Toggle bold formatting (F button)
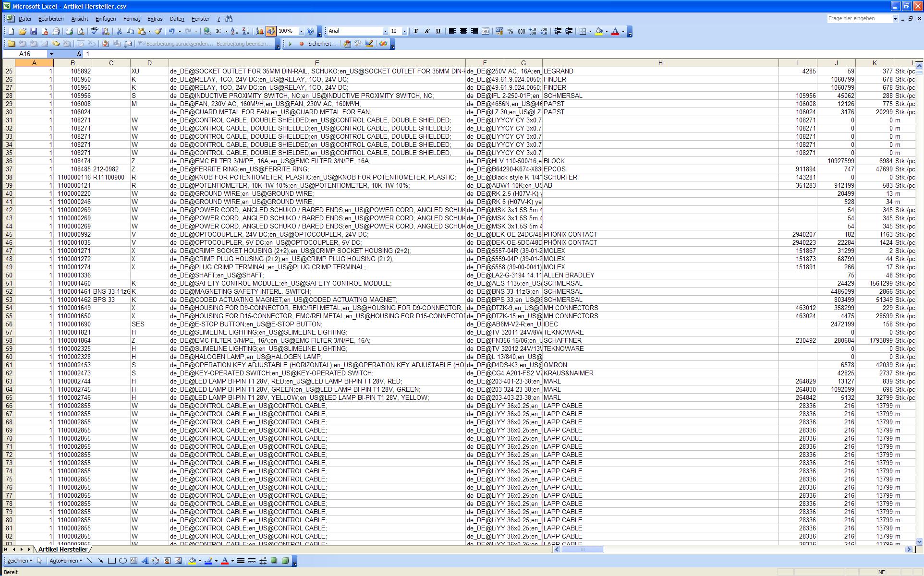Image resolution: width=924 pixels, height=576 pixels. [x=416, y=31]
